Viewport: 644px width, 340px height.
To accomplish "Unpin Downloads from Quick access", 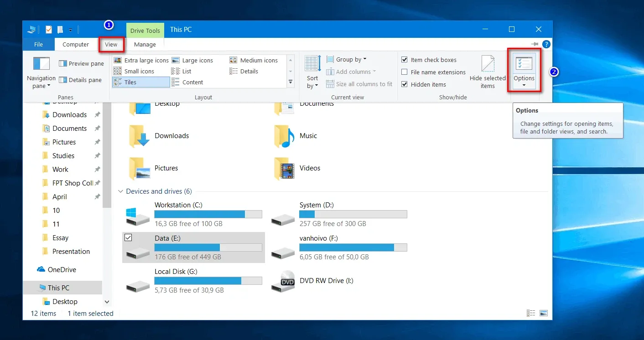I will 97,115.
